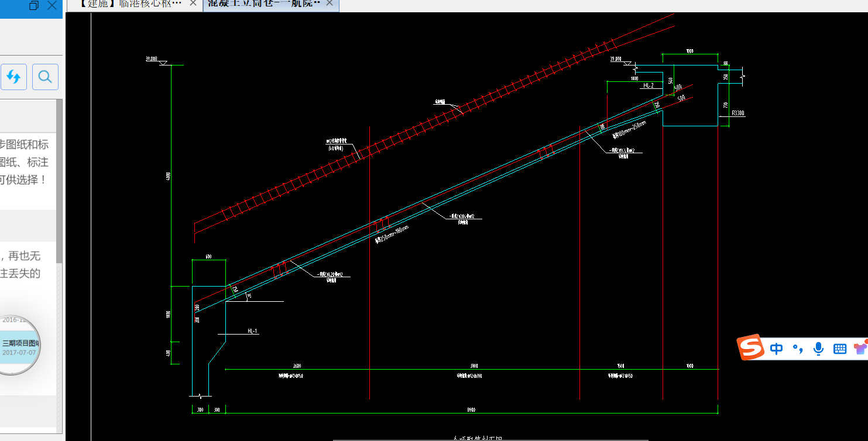Toggle Chinese input mode 中 icon
The image size is (868, 441).
777,349
